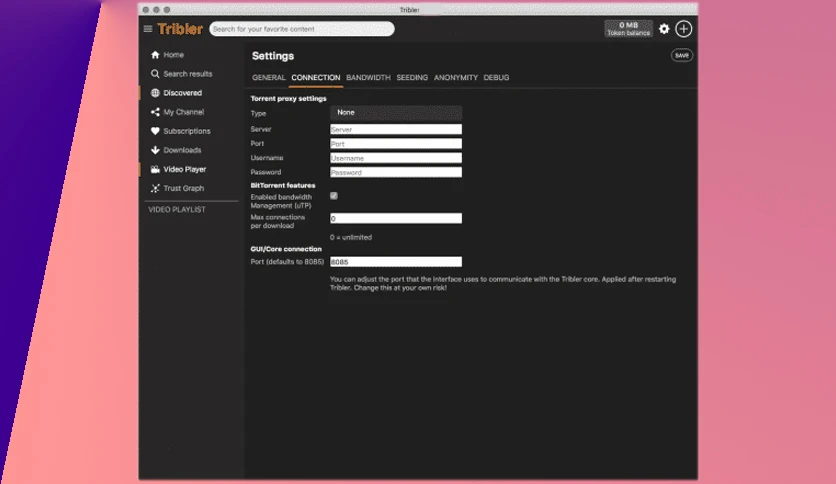Click the Search results magnifier icon

pyautogui.click(x=155, y=74)
